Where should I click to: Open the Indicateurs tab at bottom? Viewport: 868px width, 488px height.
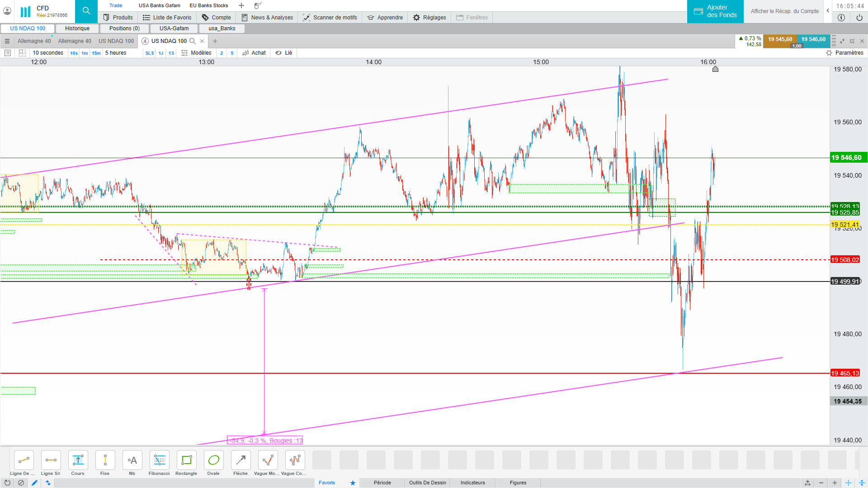pyautogui.click(x=472, y=483)
